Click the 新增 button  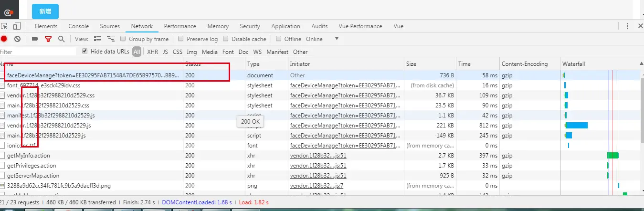point(45,11)
